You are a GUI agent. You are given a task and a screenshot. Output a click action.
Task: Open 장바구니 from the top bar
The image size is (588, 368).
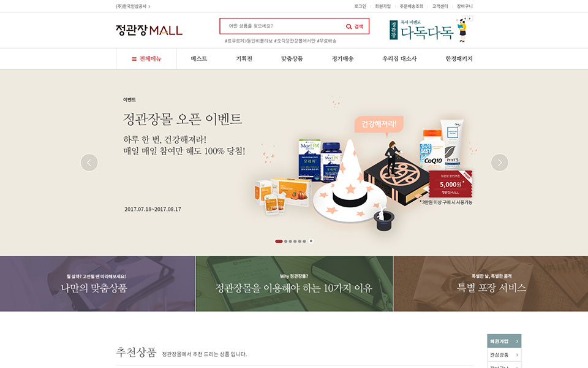(x=465, y=6)
